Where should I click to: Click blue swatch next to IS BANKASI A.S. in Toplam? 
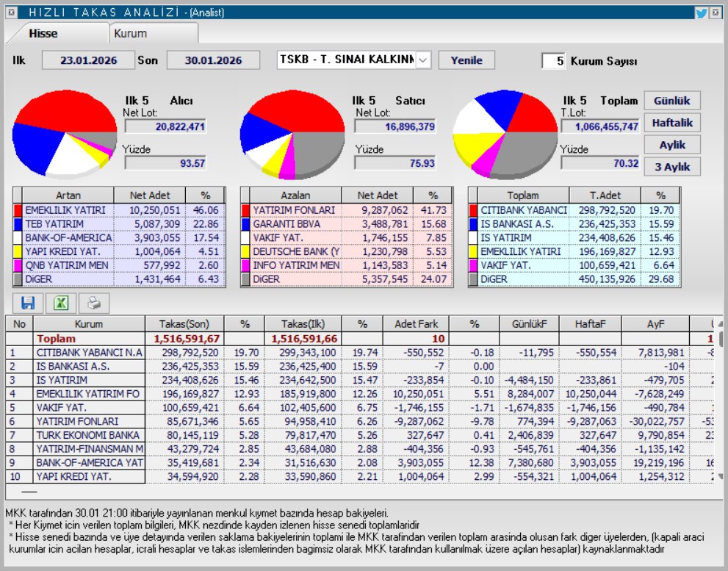click(x=473, y=224)
